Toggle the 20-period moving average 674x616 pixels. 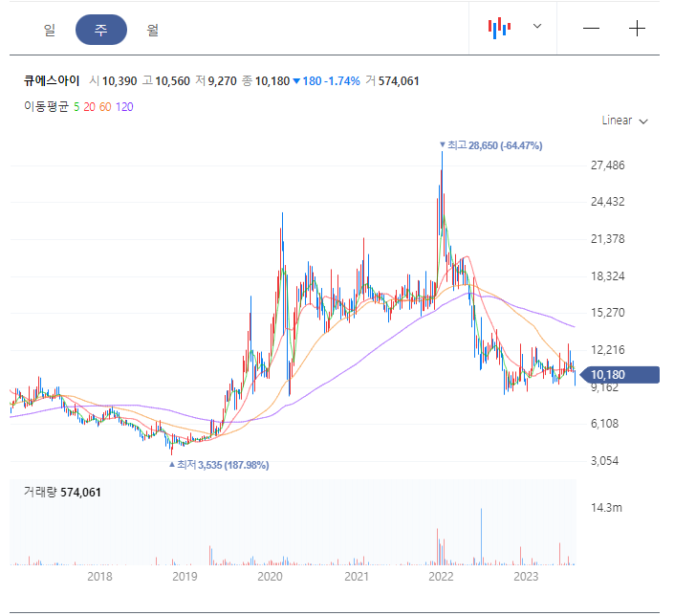pyautogui.click(x=90, y=107)
